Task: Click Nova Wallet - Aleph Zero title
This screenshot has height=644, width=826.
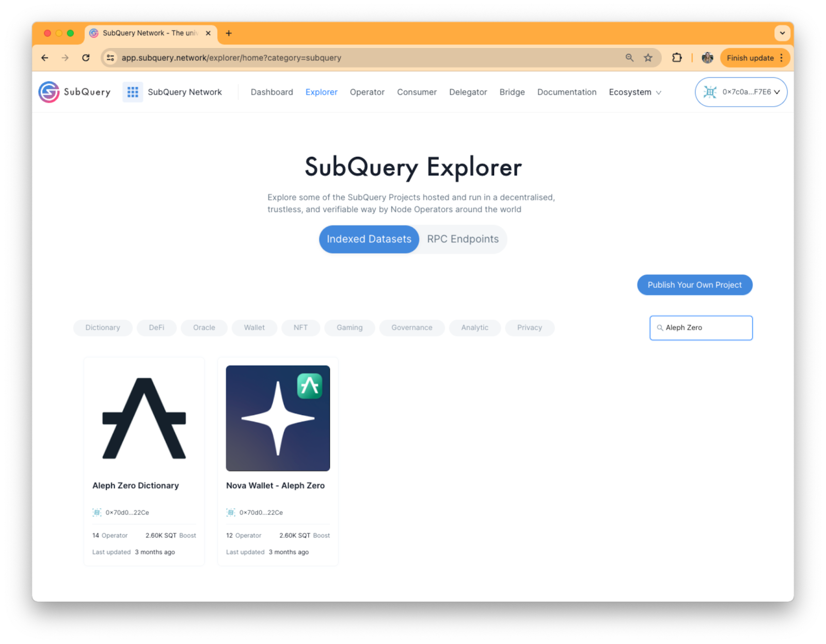Action: 275,486
